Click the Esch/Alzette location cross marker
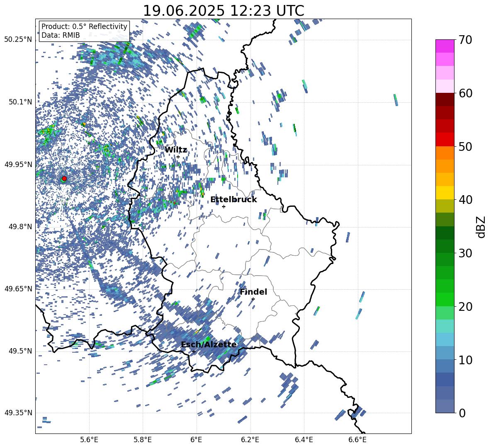The width and height of the screenshot is (491, 448). click(x=194, y=351)
